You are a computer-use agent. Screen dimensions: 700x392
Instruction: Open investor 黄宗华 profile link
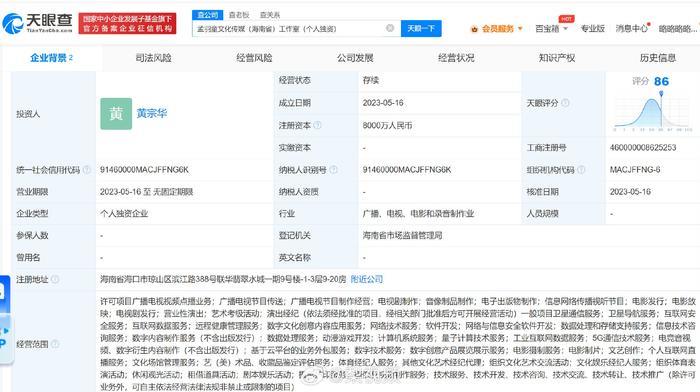coord(152,113)
